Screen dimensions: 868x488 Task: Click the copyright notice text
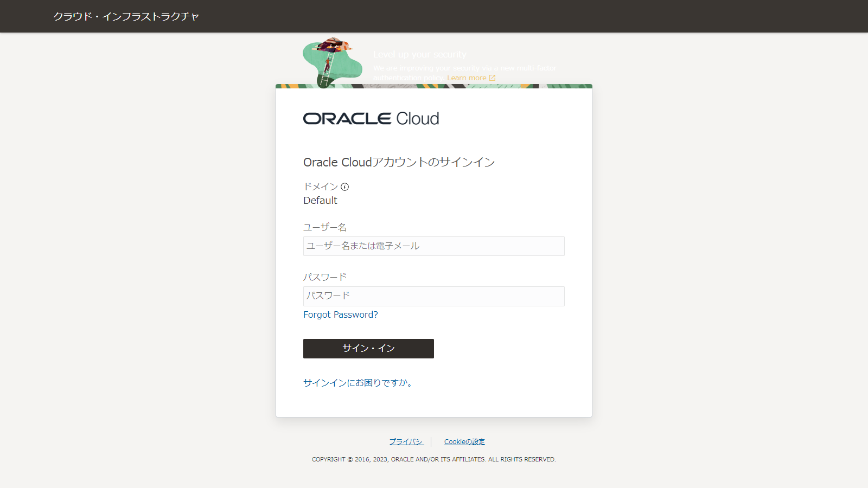(434, 459)
